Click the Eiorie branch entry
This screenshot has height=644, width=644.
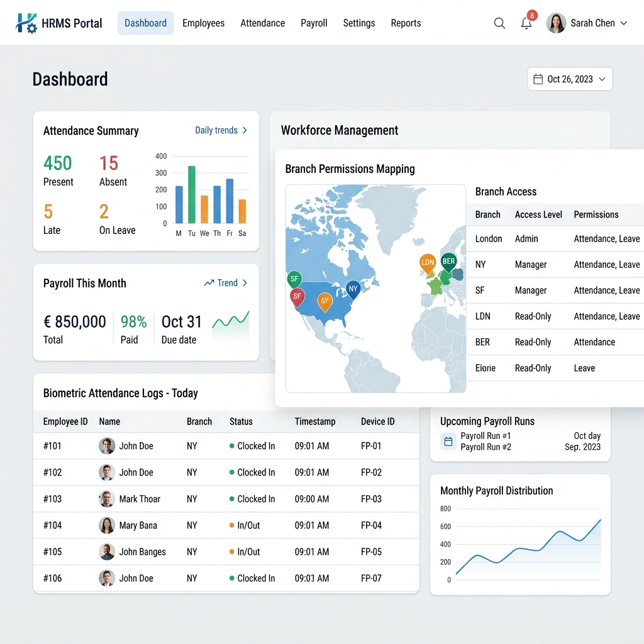pyautogui.click(x=485, y=368)
